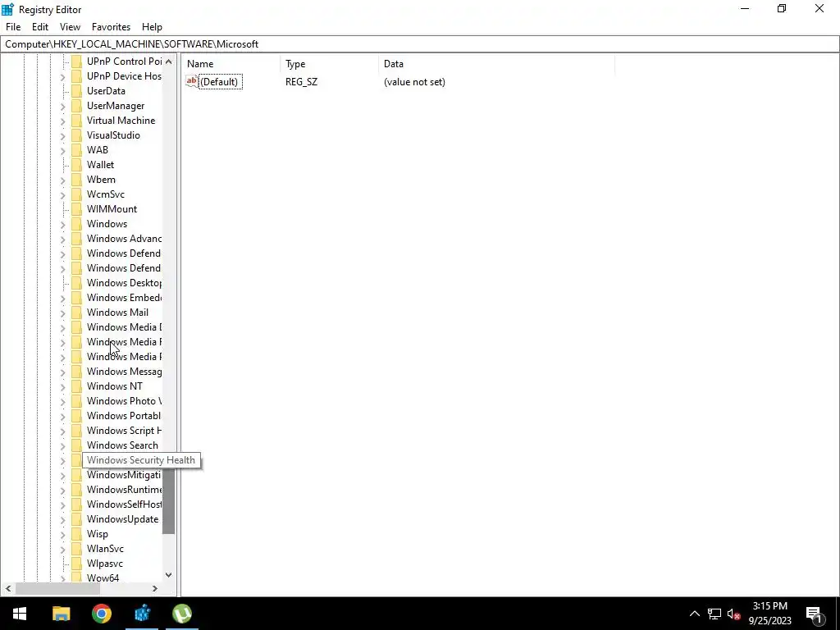Select the Windows Script Host key
The width and height of the screenshot is (840, 630).
pos(125,430)
